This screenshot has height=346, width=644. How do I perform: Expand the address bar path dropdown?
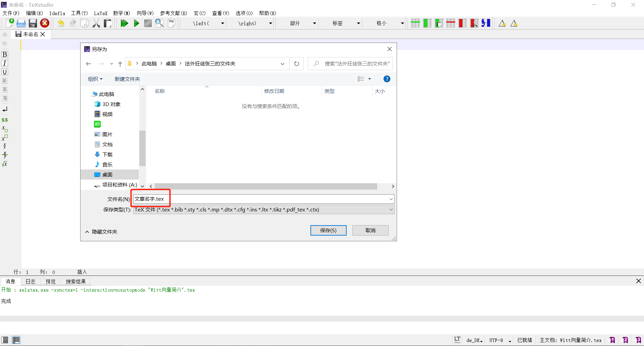(283, 64)
